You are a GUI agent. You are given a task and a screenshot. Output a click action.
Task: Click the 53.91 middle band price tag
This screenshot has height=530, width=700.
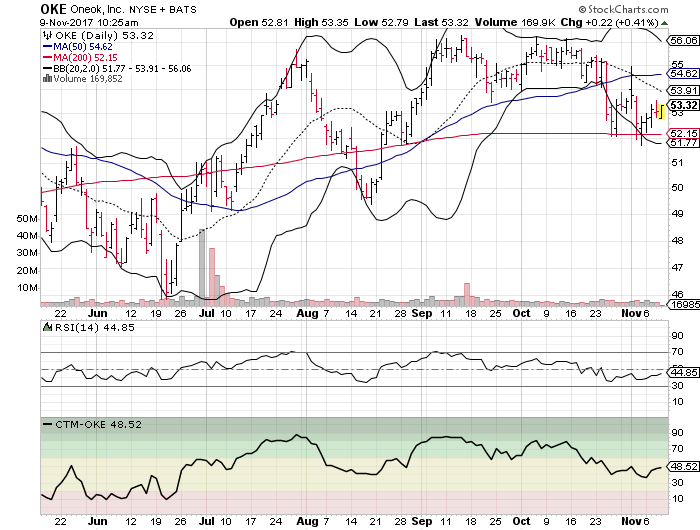[x=683, y=91]
